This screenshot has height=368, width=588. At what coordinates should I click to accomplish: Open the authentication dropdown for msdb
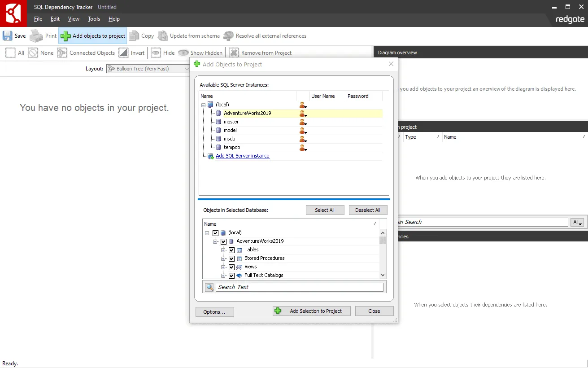[303, 139]
